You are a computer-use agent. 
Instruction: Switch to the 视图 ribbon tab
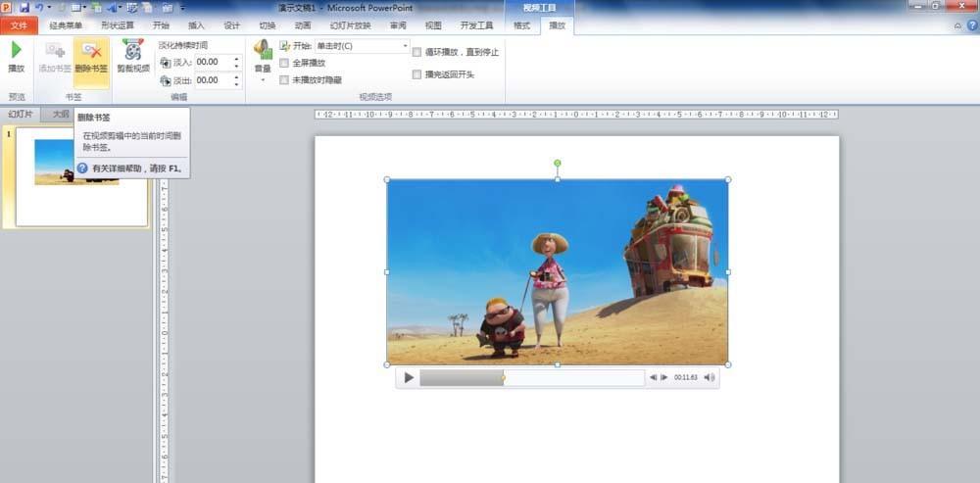(433, 25)
